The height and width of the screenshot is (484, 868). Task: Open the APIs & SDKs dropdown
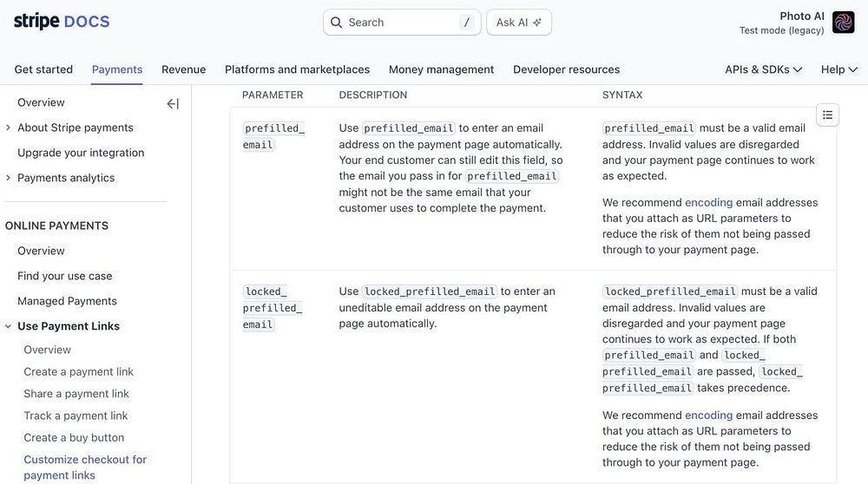click(763, 69)
